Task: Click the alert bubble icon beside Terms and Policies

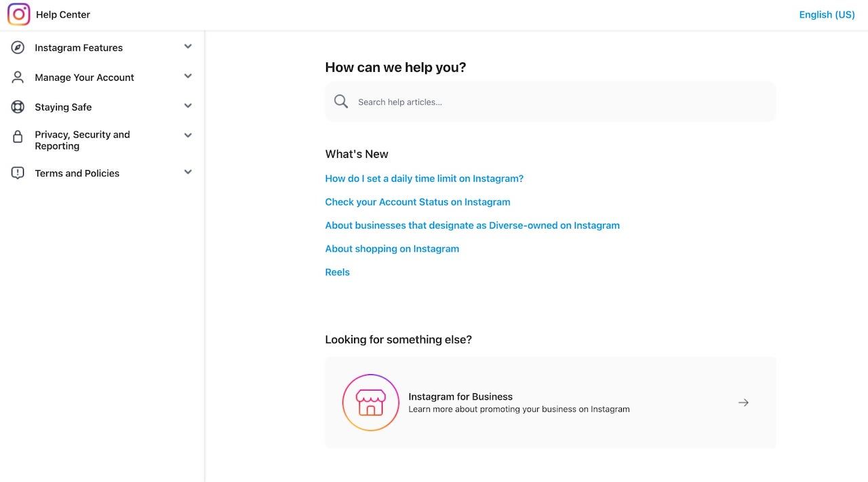Action: coord(18,174)
